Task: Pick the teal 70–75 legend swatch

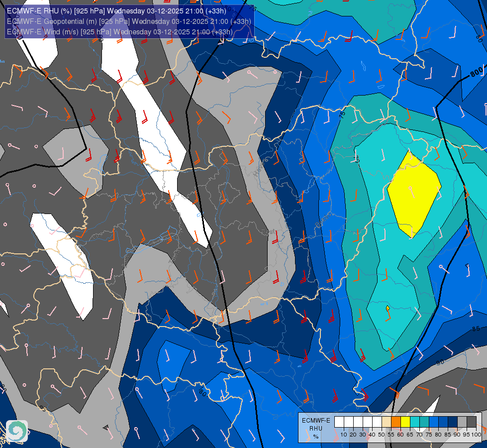Action: 424,422
